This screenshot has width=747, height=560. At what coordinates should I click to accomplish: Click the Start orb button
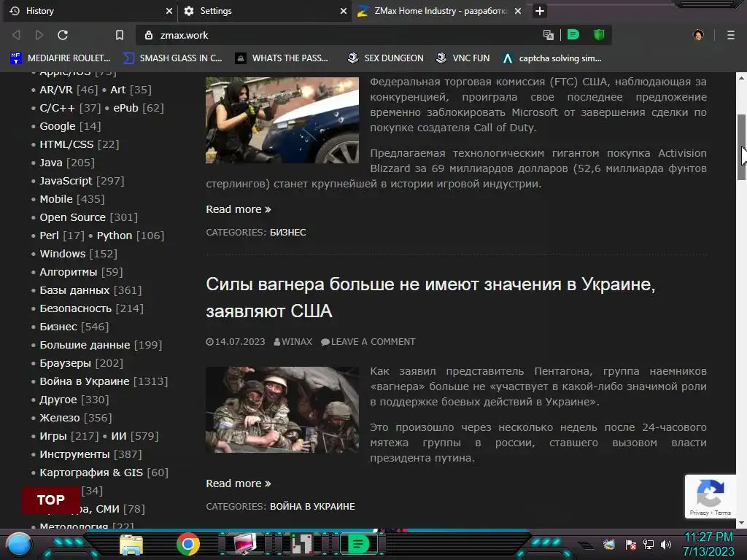pyautogui.click(x=19, y=544)
